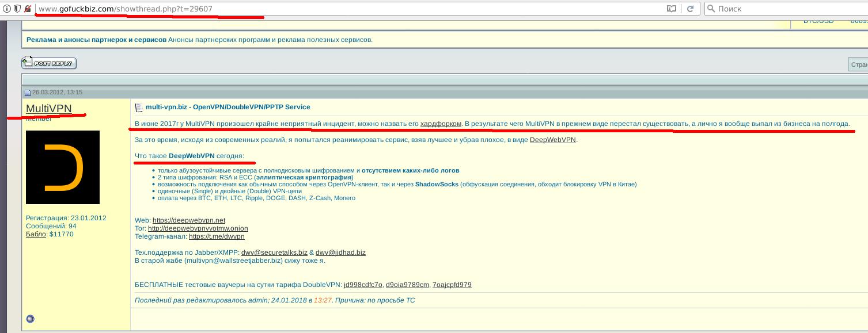The image size is (868, 333).
Task: Select voucher code 7oajcpfd979
Action: pos(452,285)
